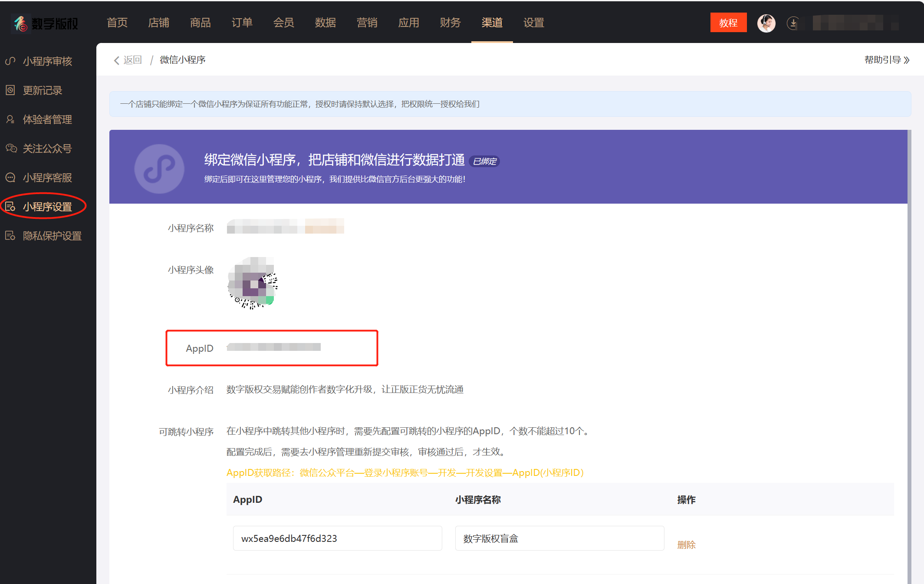Screen dimensions: 924x584
Task: Open the 营销 menu
Action: 367,23
